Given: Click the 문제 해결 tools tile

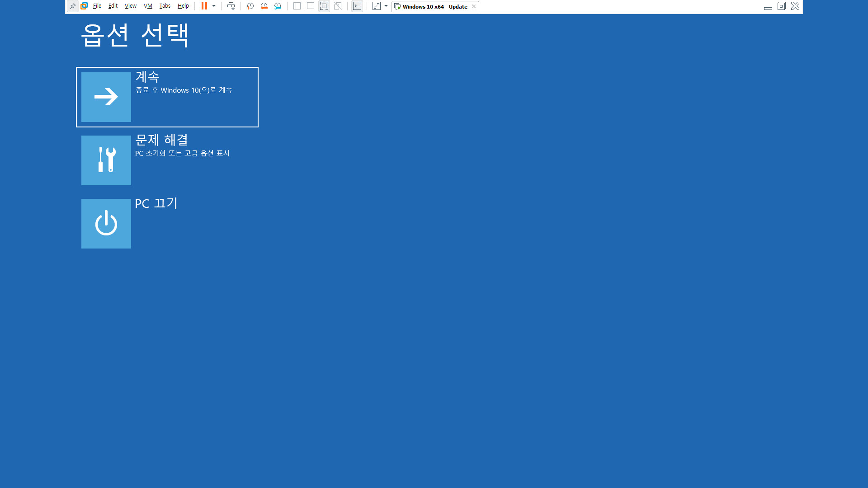Looking at the screenshot, I should pyautogui.click(x=106, y=160).
